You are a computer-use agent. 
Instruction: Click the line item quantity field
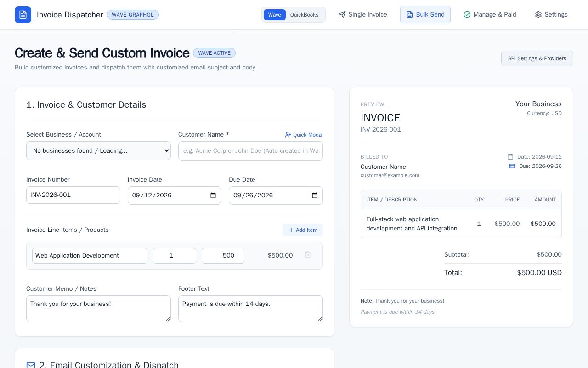click(175, 256)
